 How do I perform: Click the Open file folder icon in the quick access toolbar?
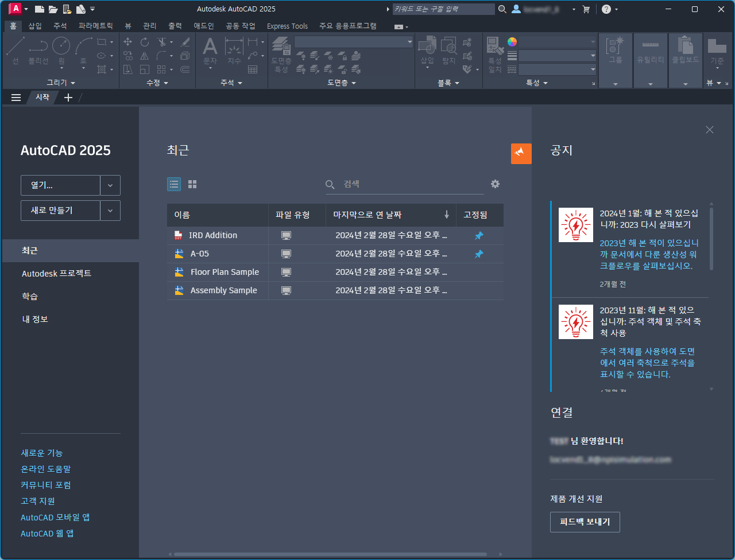point(53,9)
